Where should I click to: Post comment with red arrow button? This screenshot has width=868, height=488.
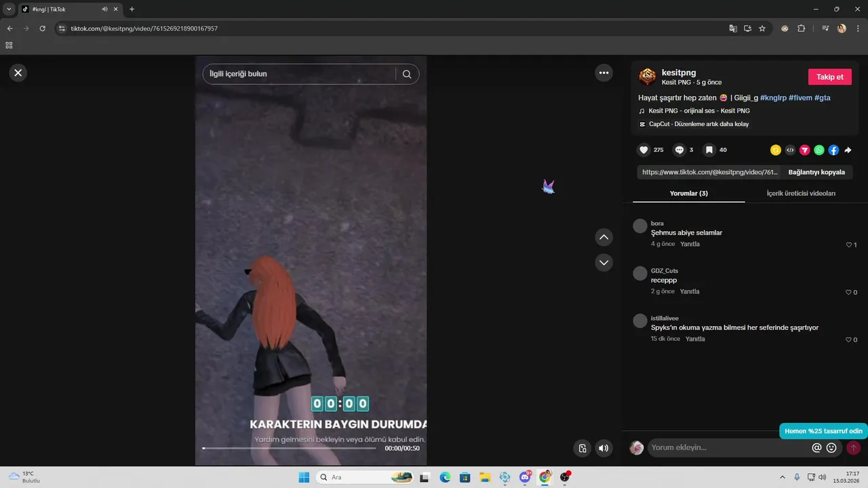[x=853, y=448]
